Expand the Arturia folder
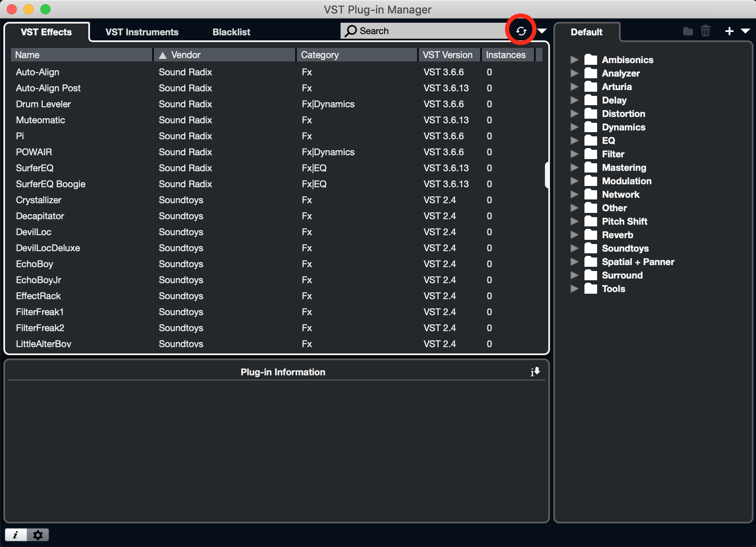This screenshot has height=547, width=756. pyautogui.click(x=574, y=87)
